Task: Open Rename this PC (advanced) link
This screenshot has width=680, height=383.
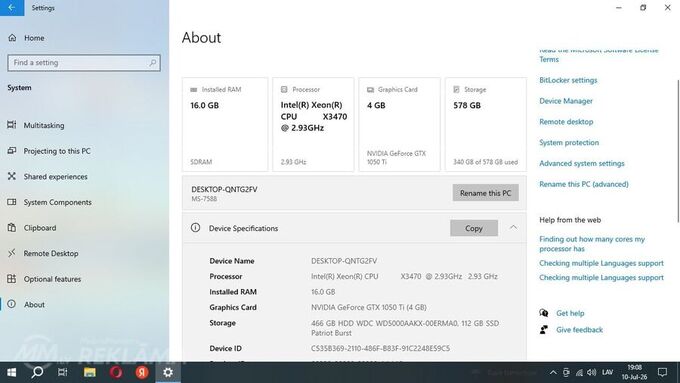Action: click(x=584, y=184)
